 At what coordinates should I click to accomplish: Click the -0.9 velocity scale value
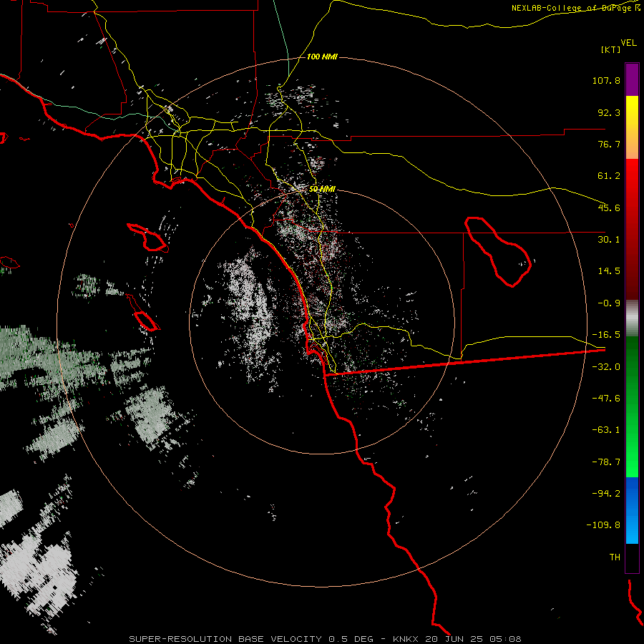click(609, 303)
